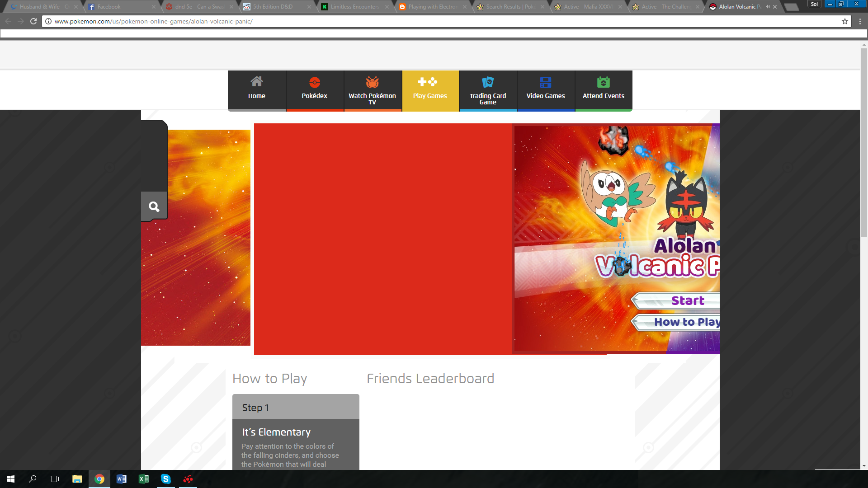Viewport: 868px width, 488px height.
Task: Click the Alolan Volcanic Panic game artwork
Action: 617,239
